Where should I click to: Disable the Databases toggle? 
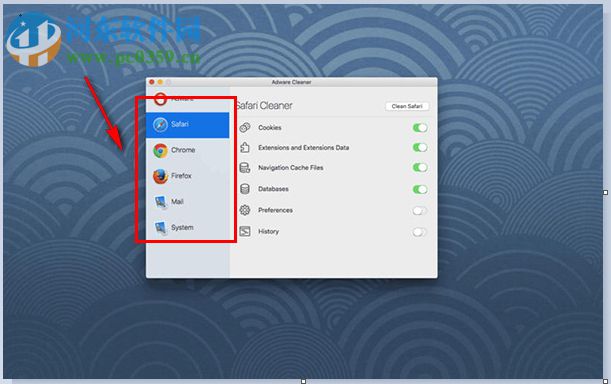[420, 189]
